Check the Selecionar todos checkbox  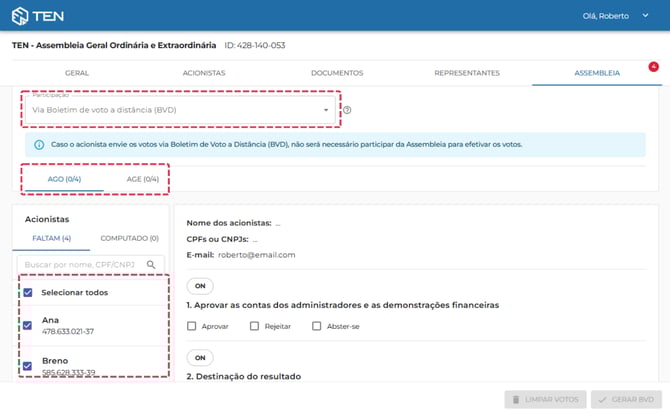click(x=28, y=293)
